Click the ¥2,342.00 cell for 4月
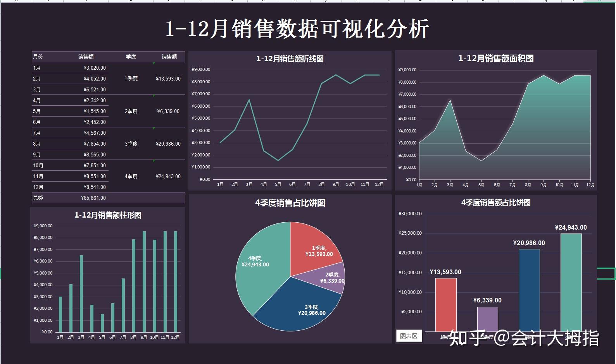 coord(95,100)
